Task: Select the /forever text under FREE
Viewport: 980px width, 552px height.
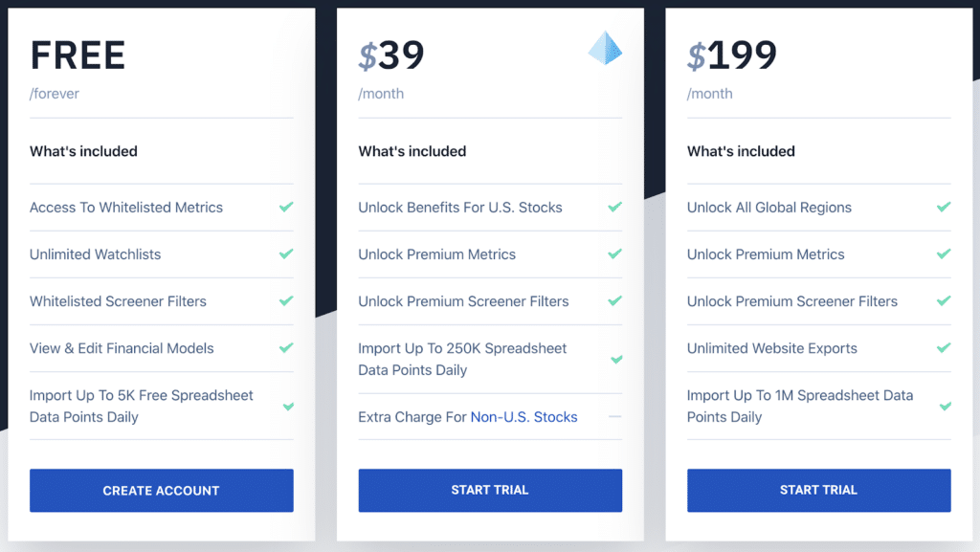Action: (54, 94)
